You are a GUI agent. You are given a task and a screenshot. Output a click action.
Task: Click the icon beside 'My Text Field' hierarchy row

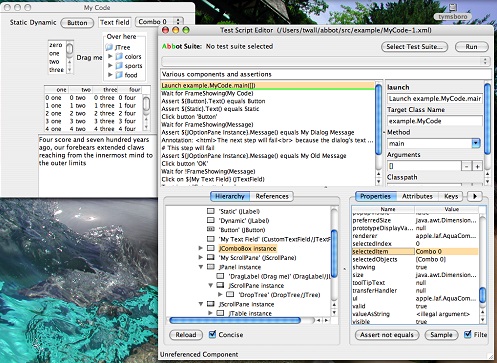point(211,239)
